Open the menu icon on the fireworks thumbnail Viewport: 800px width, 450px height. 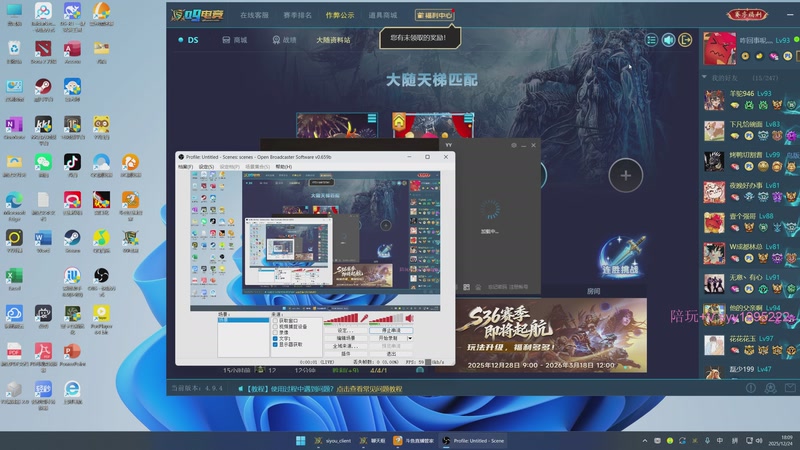372,118
